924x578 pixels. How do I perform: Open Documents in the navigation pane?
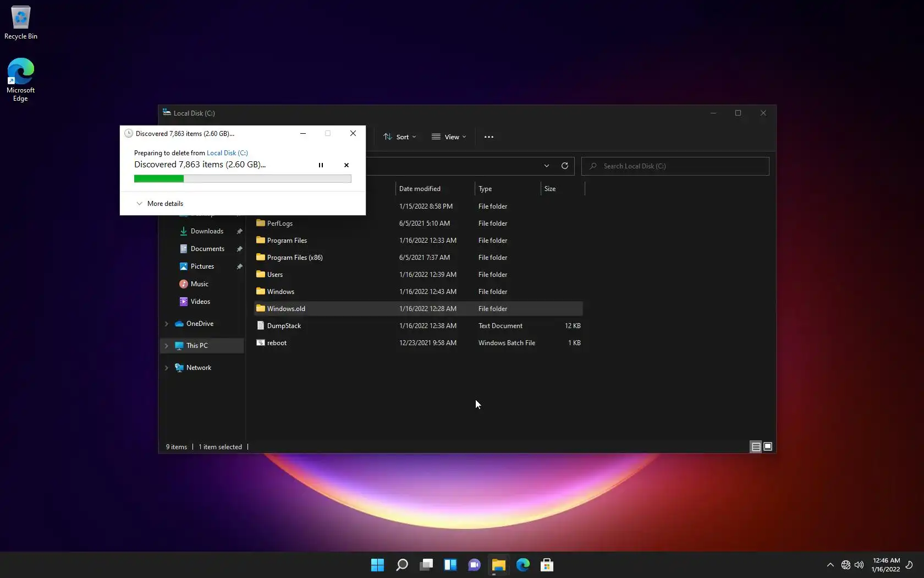click(207, 249)
